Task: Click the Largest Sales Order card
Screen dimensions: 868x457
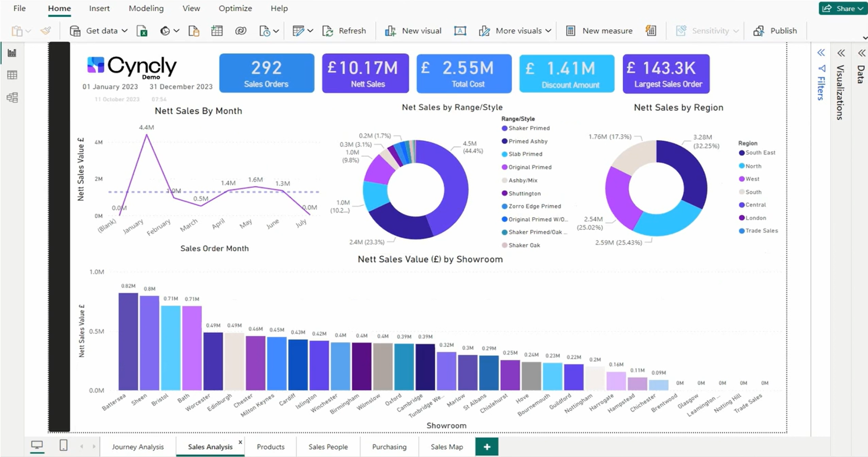Action: [666, 73]
